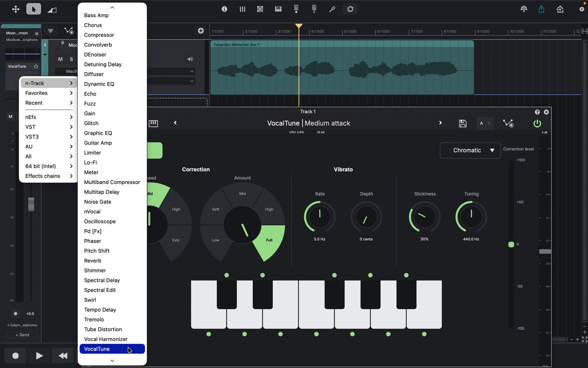Click the rewind button
The height and width of the screenshot is (368, 588).
(x=63, y=355)
